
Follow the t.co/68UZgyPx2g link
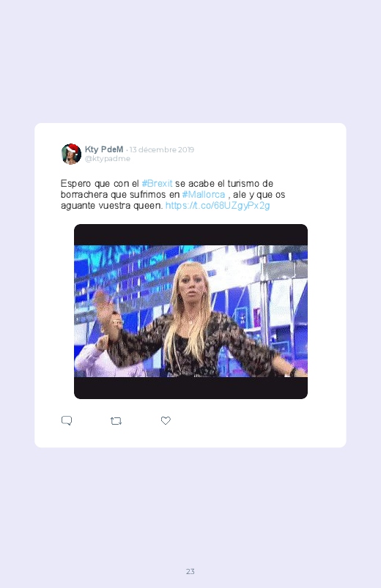(218, 206)
